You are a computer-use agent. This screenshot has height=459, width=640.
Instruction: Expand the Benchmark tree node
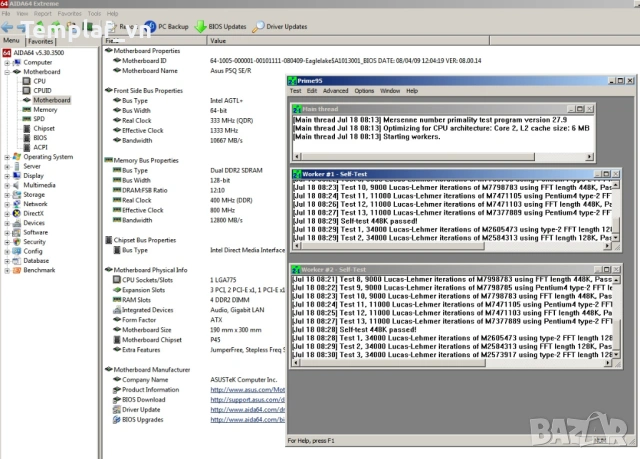(x=7, y=271)
